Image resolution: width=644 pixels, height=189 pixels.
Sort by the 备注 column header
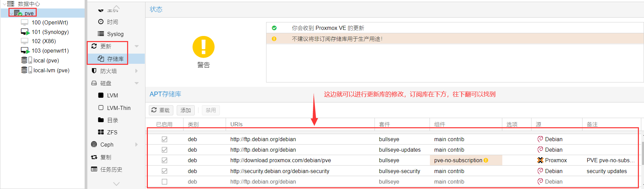coord(611,124)
